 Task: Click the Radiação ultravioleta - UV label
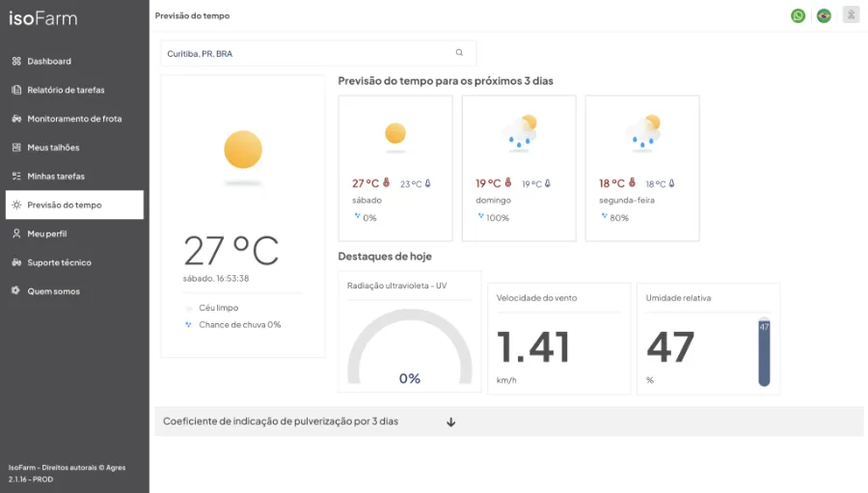tap(397, 286)
